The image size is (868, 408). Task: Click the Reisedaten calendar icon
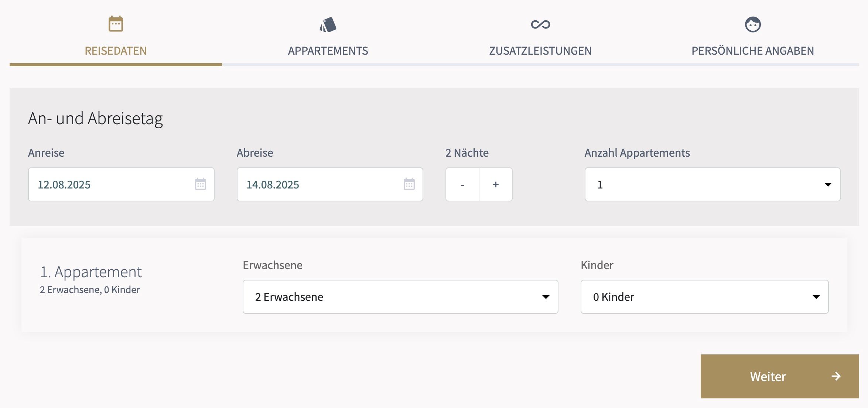(x=116, y=23)
